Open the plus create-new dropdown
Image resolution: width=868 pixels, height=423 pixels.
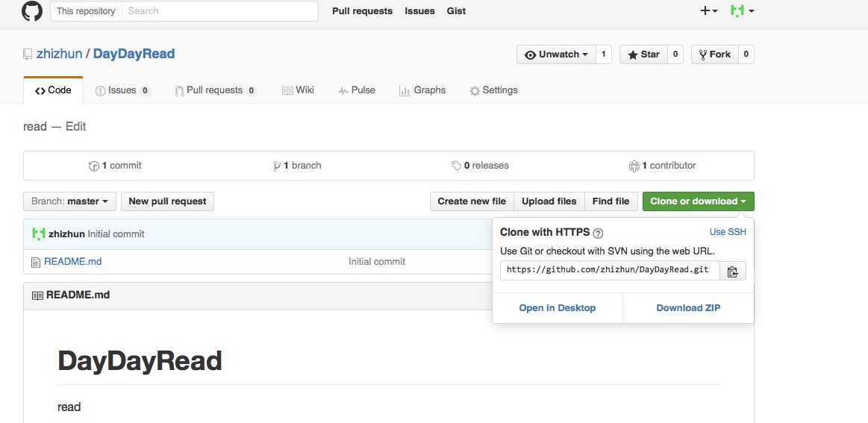click(x=708, y=10)
